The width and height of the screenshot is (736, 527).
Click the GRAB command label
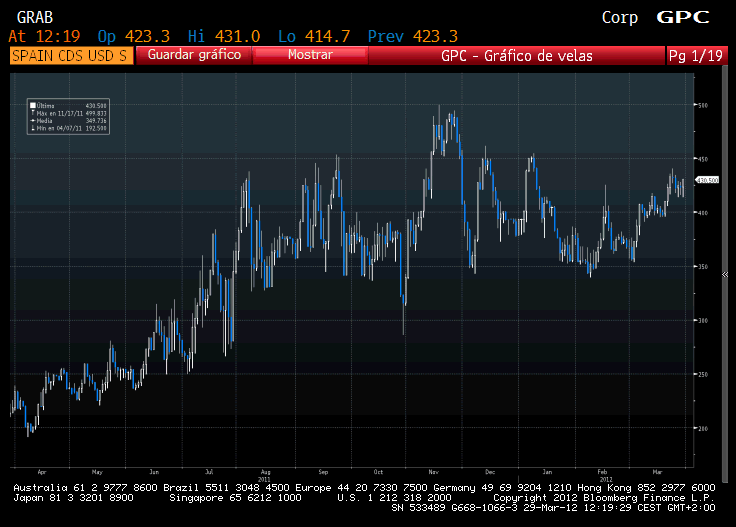(35, 17)
